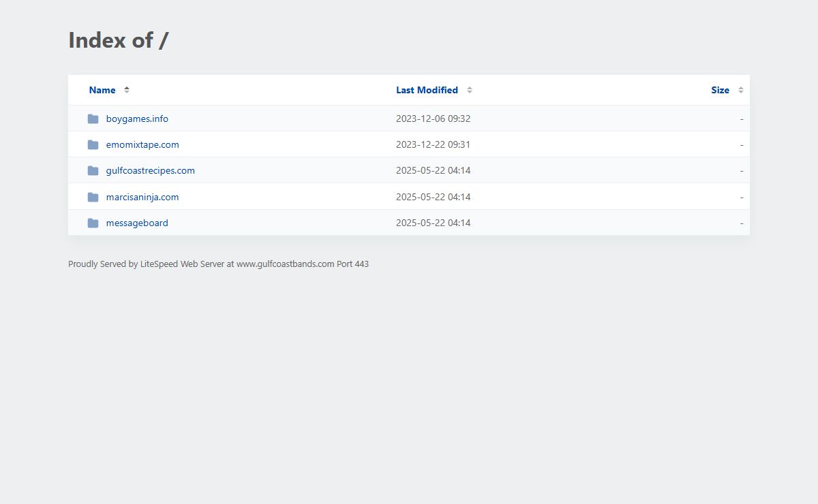Click the size dash in boygames.info row

coord(742,119)
